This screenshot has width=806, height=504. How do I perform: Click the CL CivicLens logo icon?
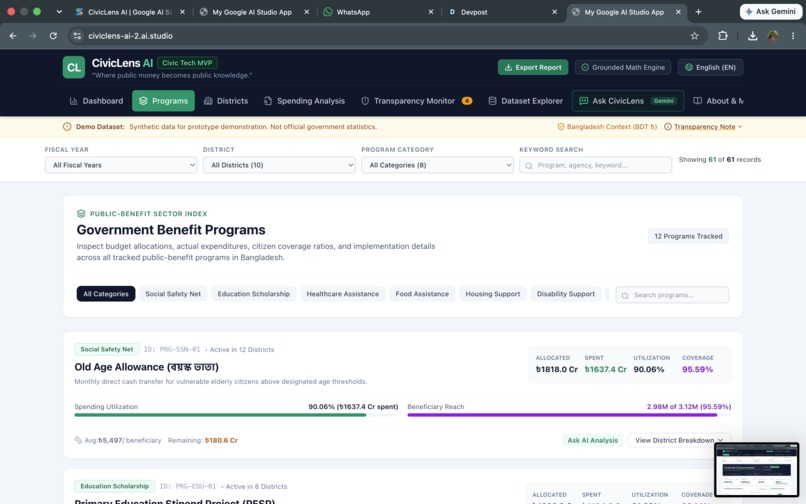[x=74, y=67]
